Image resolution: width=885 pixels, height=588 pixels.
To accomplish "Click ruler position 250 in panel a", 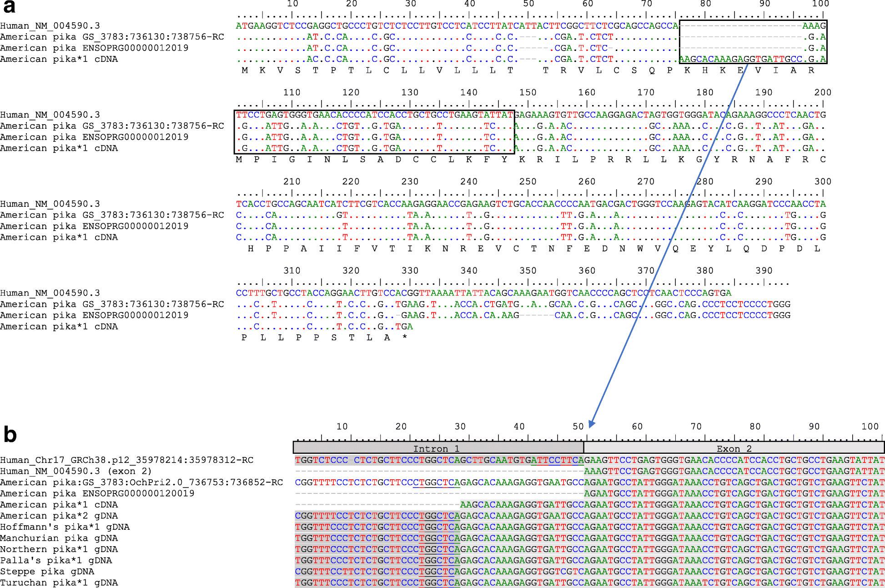I will point(528,182).
